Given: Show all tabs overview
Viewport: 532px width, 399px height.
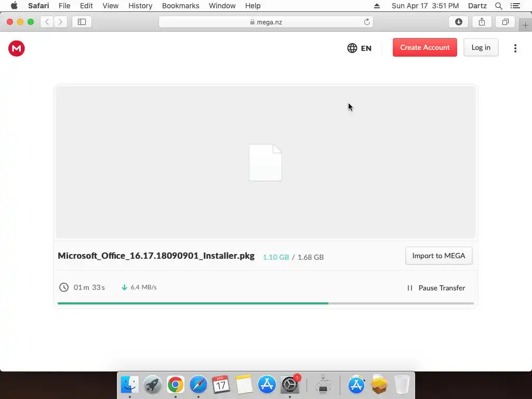Looking at the screenshot, I should (505, 22).
